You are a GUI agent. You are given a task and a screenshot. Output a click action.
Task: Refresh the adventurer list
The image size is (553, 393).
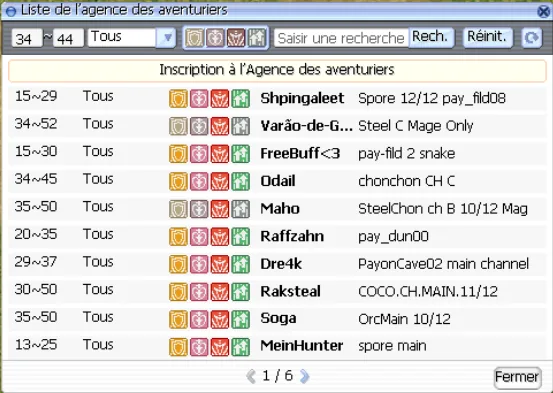[x=531, y=38]
